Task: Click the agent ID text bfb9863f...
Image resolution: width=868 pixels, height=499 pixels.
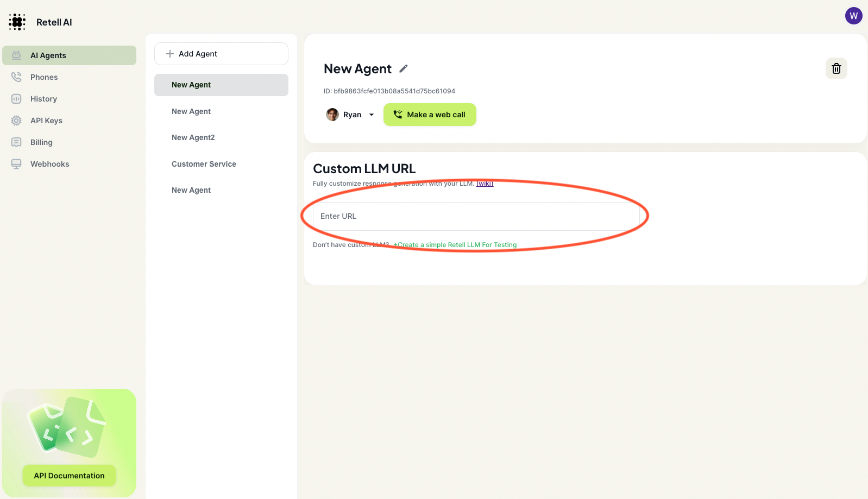Action: pos(389,91)
